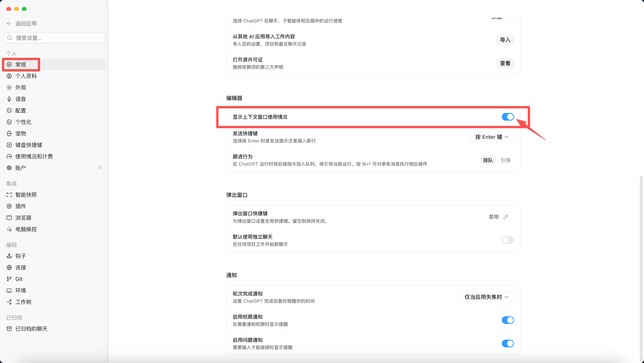The image size is (644, 363).
Task: Click the 通知 section heading
Action: coord(231,275)
